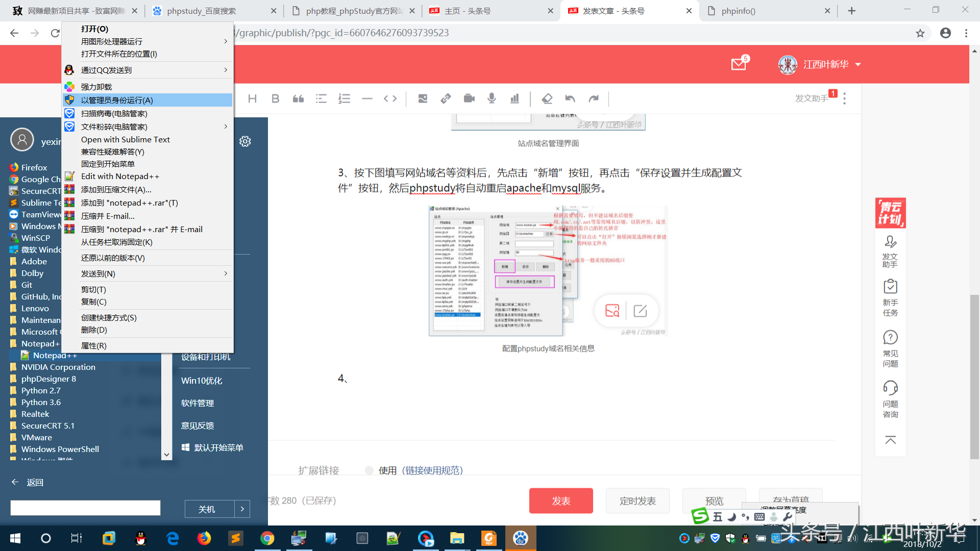The height and width of the screenshot is (551, 980).
Task: Insert a code block
Action: (x=390, y=98)
